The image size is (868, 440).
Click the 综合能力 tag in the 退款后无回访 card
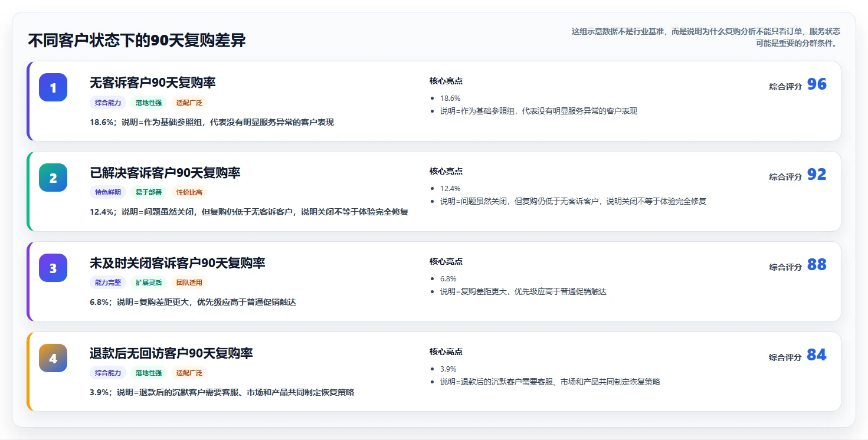pos(108,373)
